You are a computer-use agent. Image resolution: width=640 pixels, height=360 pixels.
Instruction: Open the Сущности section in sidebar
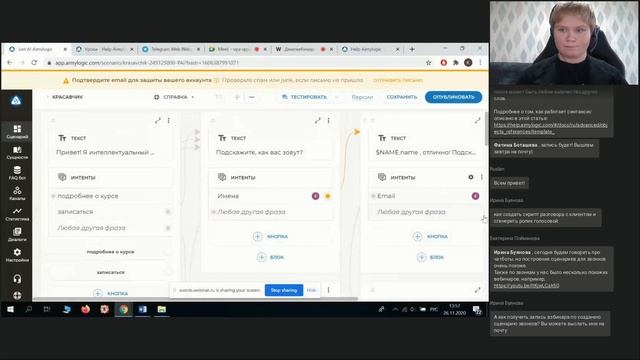pyautogui.click(x=17, y=152)
